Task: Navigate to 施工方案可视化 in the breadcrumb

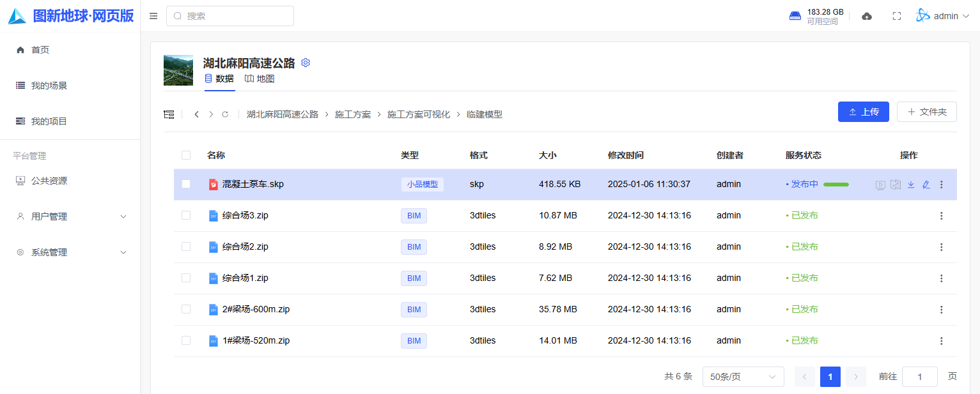Action: coord(419,114)
